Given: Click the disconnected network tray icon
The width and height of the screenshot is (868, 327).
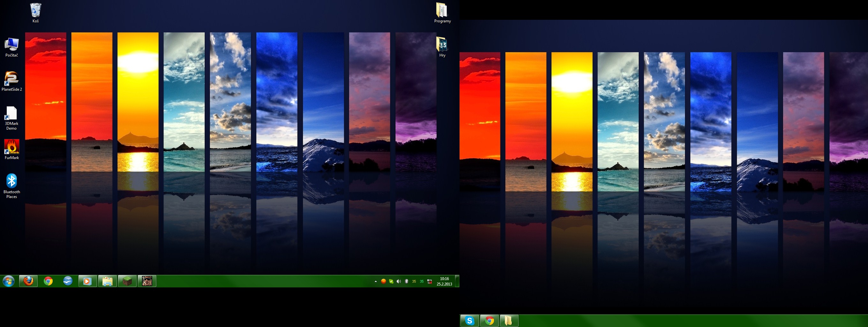Looking at the screenshot, I should click(430, 281).
